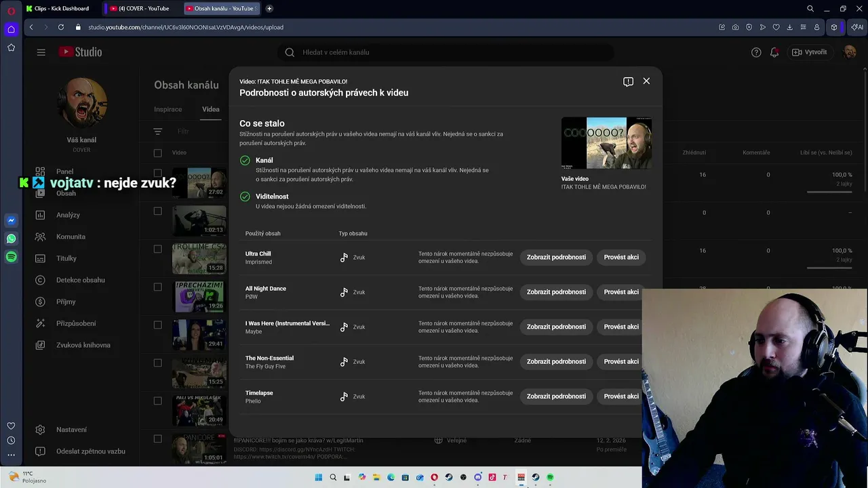The image size is (868, 488).
Task: Open the notifications bell
Action: (774, 52)
